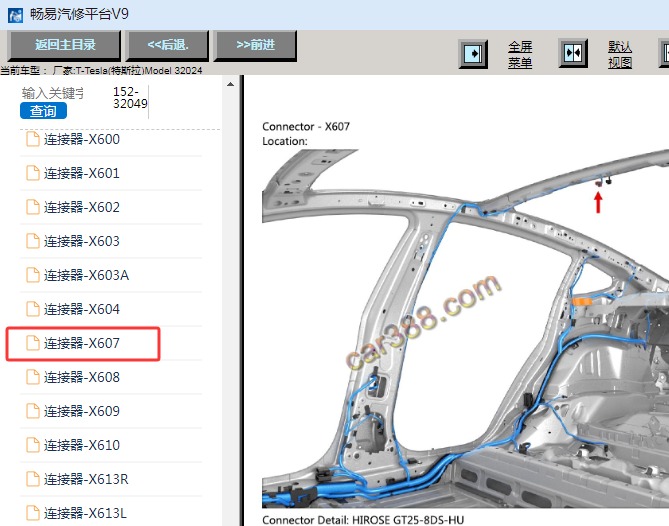This screenshot has width=669, height=526.
Task: Click document icon beside 连接器-X602
Action: coord(33,207)
